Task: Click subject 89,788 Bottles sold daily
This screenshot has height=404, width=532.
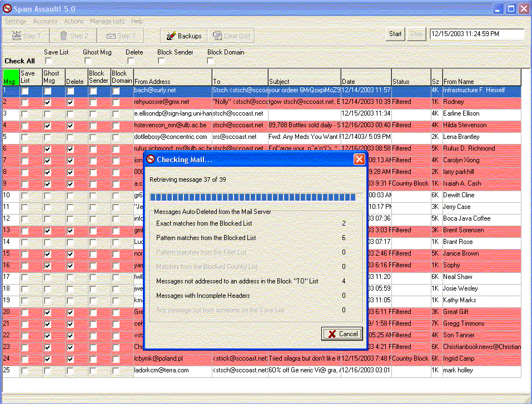Action: [x=304, y=125]
